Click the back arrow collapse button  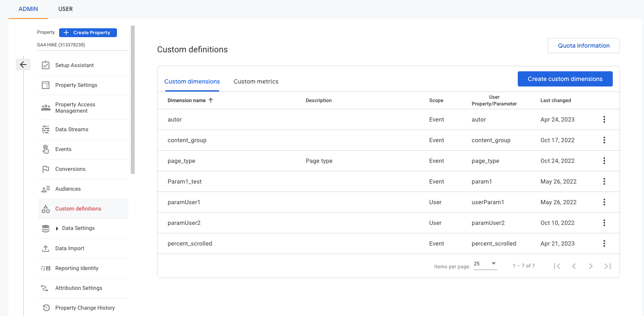click(23, 65)
